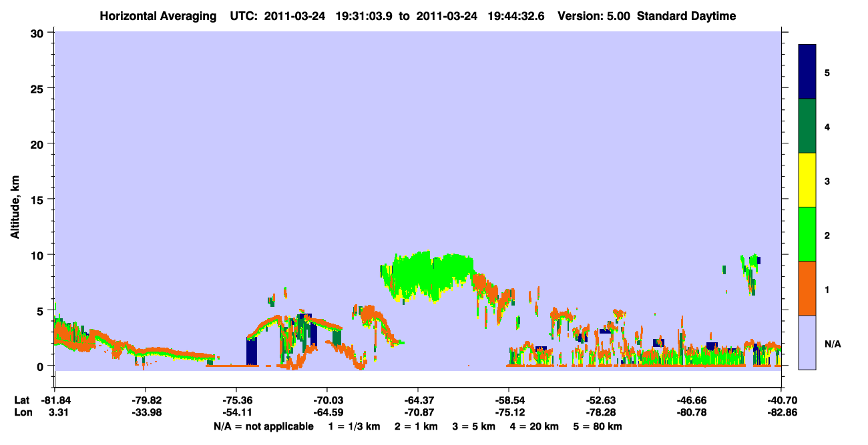The image size is (868, 445).
Task: Click legend text '5 = 80 km'
Action: tap(598, 426)
